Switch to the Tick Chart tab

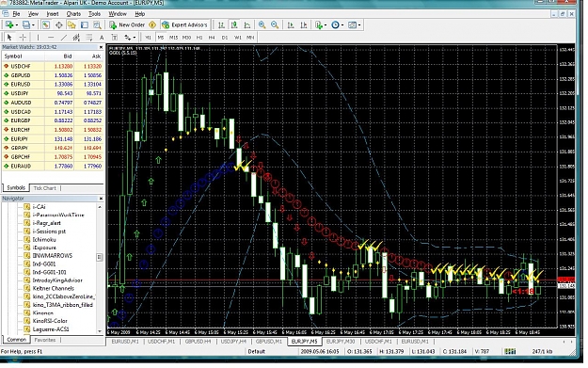click(44, 188)
